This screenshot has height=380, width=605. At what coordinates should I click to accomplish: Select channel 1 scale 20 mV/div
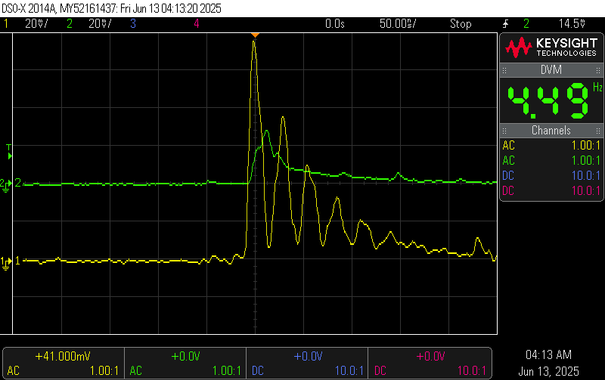(x=36, y=24)
